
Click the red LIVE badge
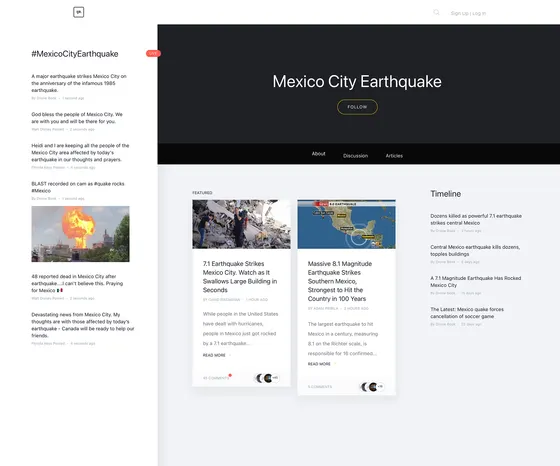[153, 53]
